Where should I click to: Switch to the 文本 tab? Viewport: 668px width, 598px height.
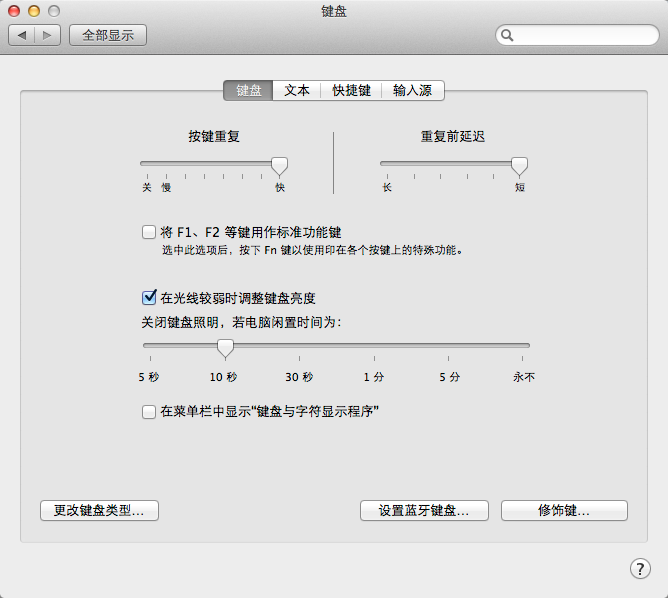[x=297, y=90]
